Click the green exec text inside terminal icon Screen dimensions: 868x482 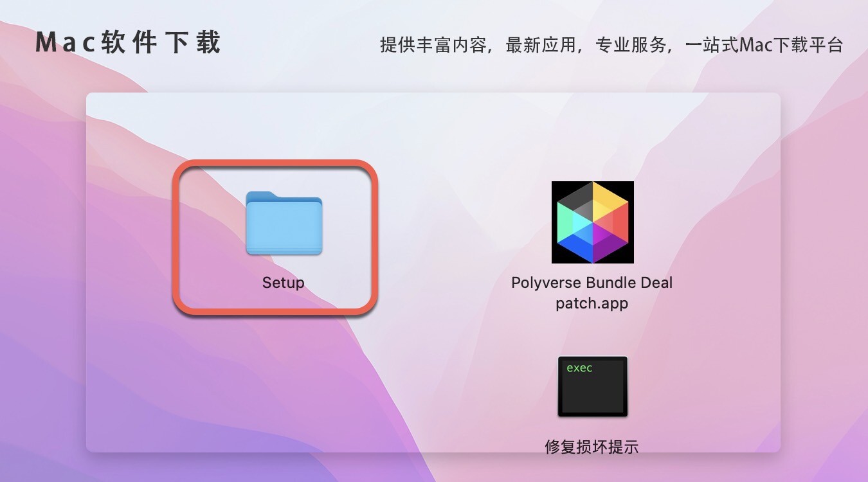[x=579, y=368]
